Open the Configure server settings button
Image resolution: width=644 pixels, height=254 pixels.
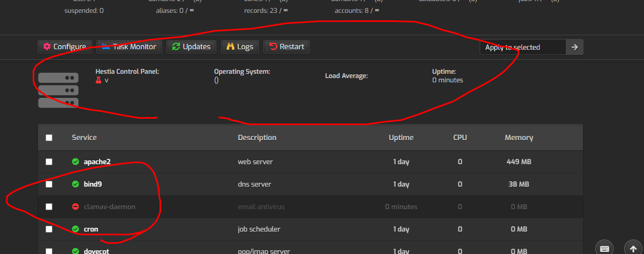65,47
